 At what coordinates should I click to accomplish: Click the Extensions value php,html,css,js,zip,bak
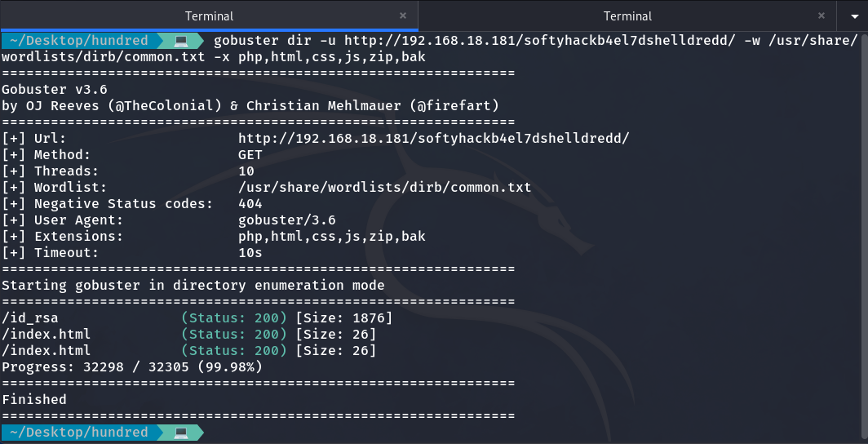coord(331,237)
